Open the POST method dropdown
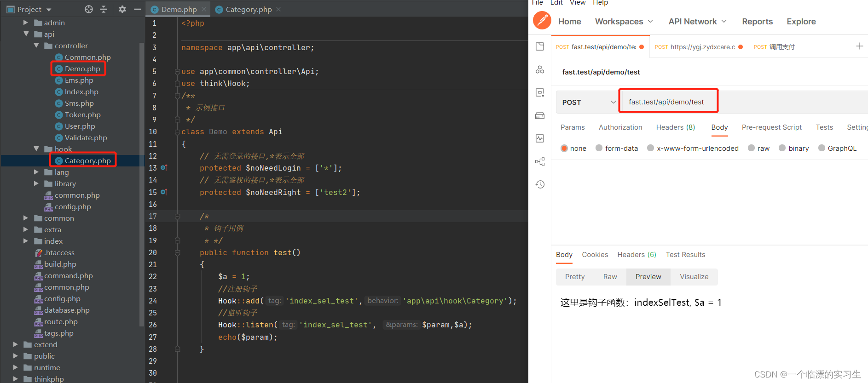The image size is (868, 383). pyautogui.click(x=588, y=102)
